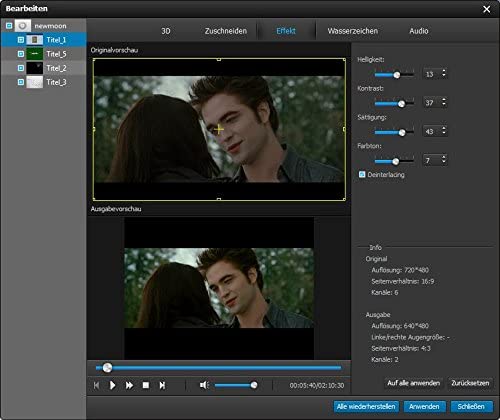500x420 pixels.
Task: Click the Zurücksetzen button
Action: 470,383
